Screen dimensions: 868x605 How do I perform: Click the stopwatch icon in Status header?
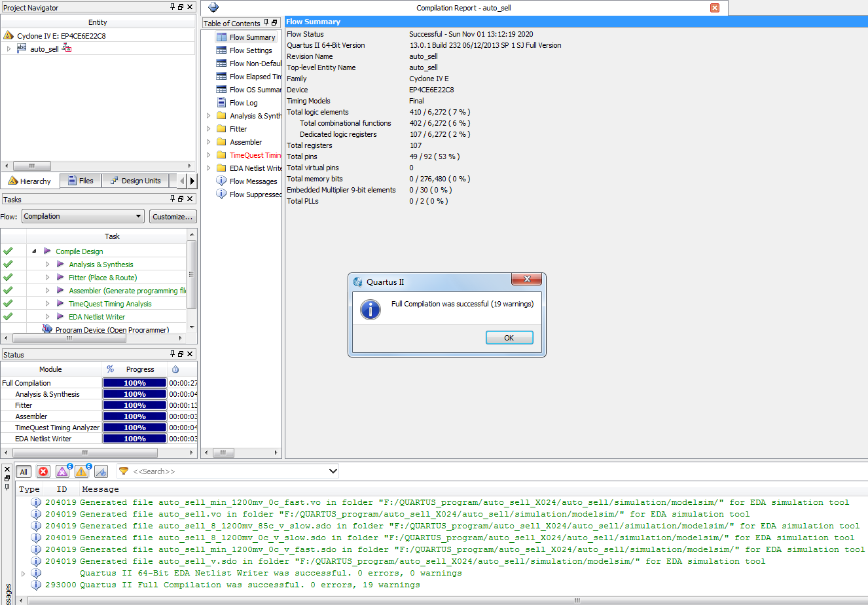175,369
